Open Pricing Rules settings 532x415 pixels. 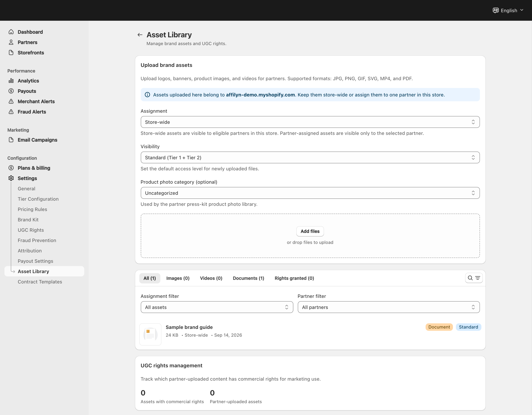pos(32,209)
